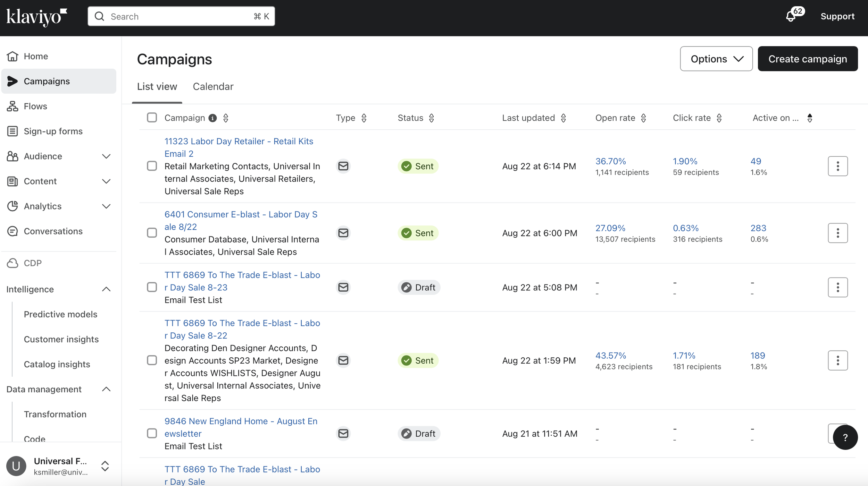Click the Flows sidebar icon

tap(12, 106)
